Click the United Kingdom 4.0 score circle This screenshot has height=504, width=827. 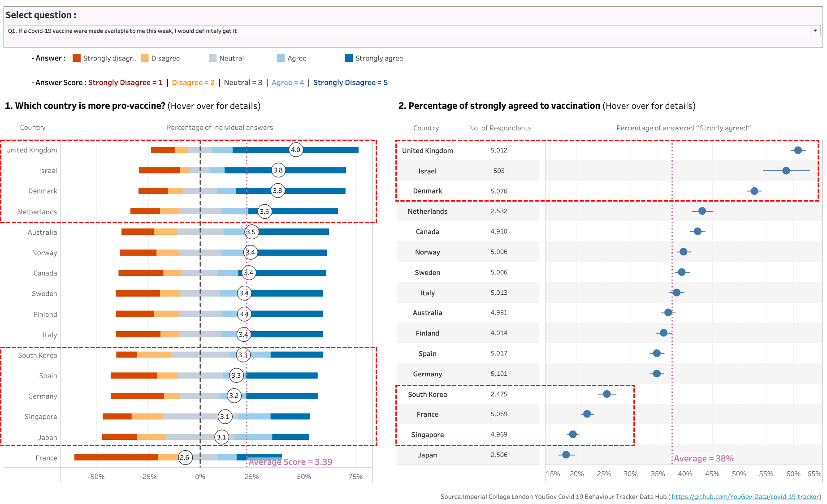click(296, 150)
